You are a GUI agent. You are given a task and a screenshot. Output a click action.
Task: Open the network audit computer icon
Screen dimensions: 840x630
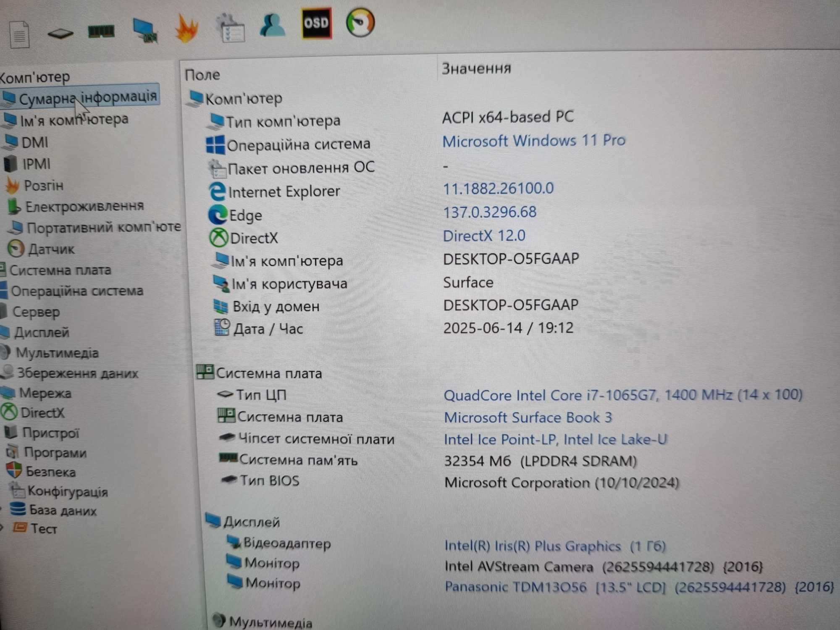(145, 30)
